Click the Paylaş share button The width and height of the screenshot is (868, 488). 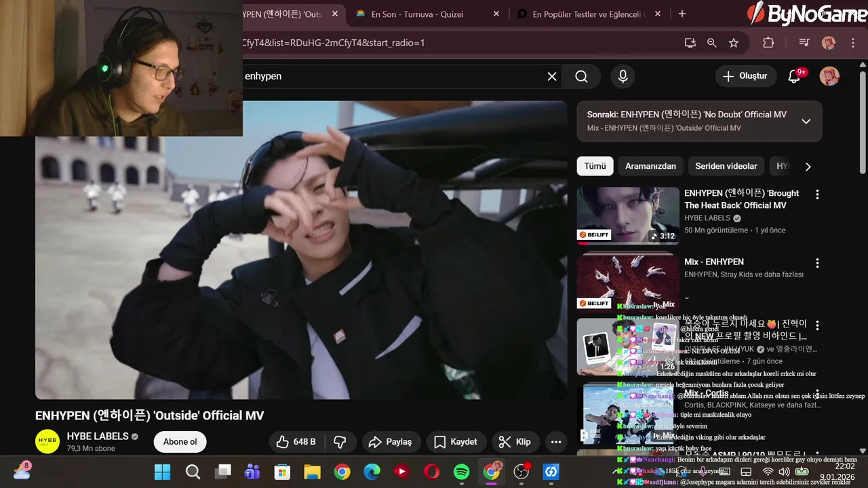[390, 442]
